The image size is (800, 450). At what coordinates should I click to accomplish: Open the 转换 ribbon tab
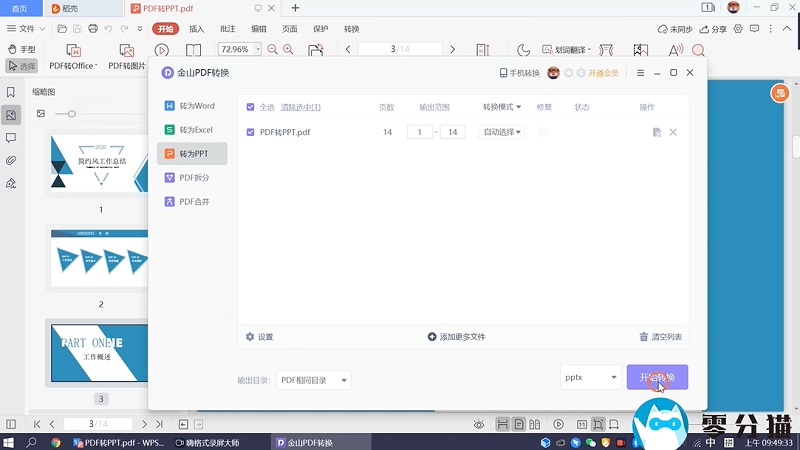pos(352,29)
